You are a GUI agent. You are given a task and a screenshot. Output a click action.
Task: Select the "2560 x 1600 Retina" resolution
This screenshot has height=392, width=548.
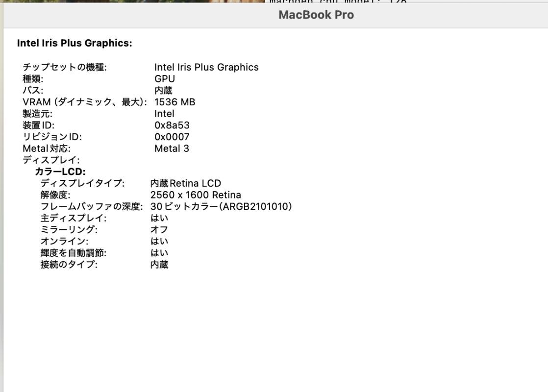(196, 195)
